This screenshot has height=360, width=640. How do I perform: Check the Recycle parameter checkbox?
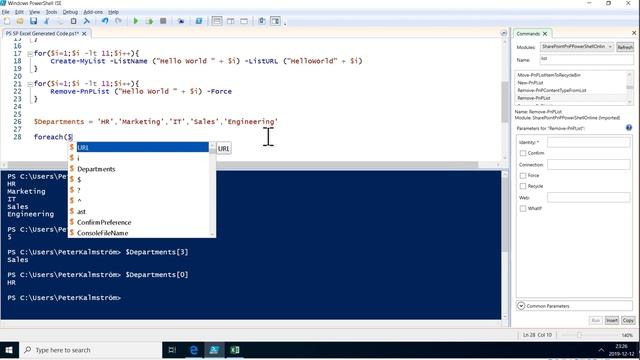523,186
